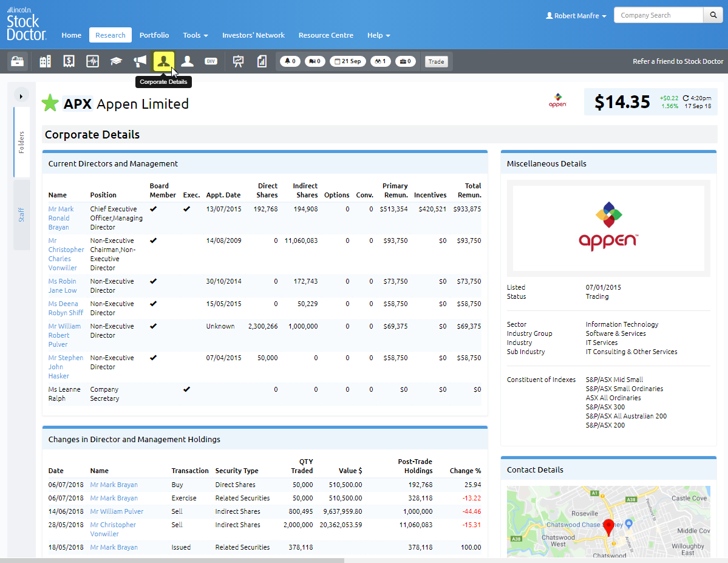
Task: Click the flag badge showing 0
Action: [x=315, y=61]
